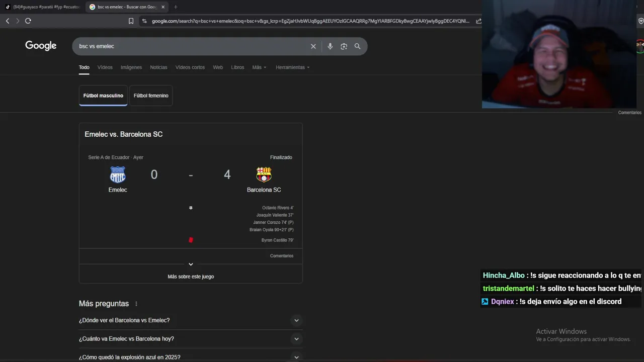
Task: Bookmark this page icon in address bar
Action: (131, 21)
